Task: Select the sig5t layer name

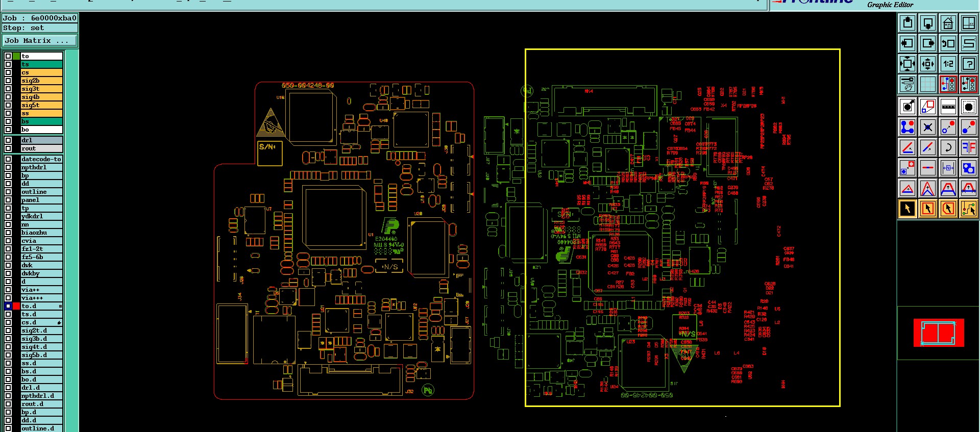Action: tap(41, 105)
